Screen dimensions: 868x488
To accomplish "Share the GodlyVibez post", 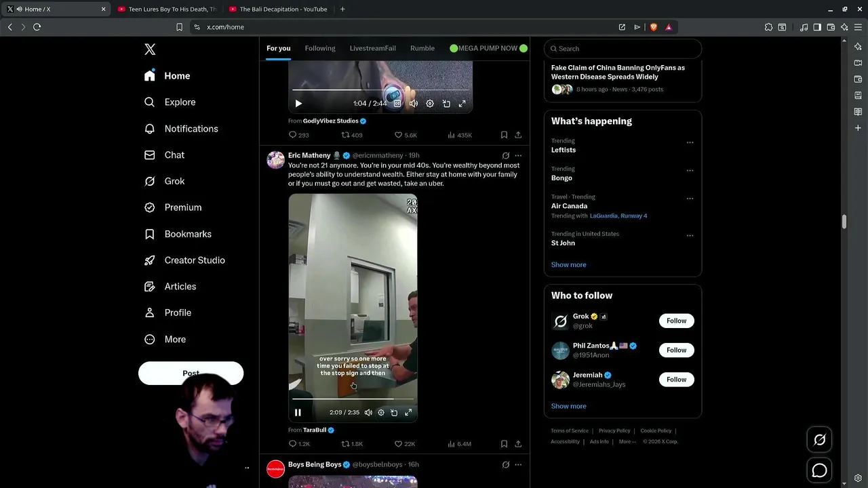I will pyautogui.click(x=518, y=135).
